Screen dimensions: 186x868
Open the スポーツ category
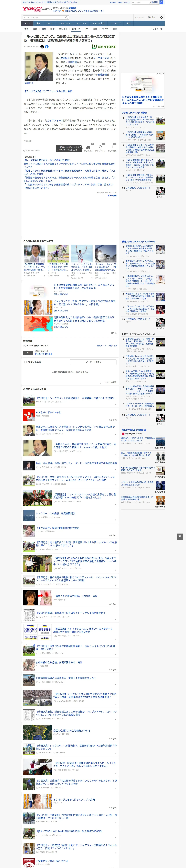pos(76,29)
